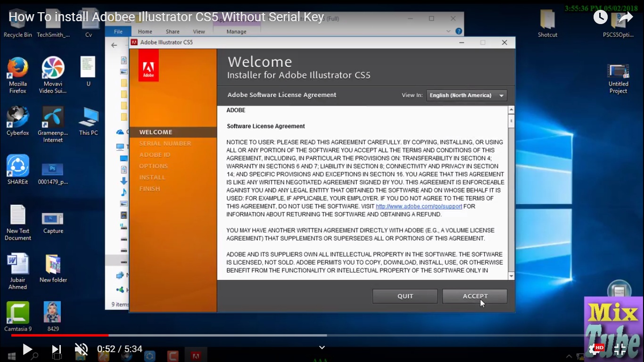Open the adobe.com/go/support link

[419, 206]
